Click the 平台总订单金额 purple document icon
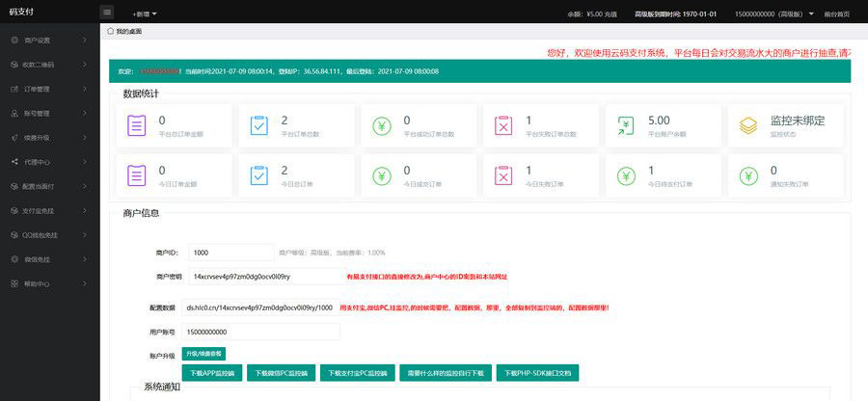Image resolution: width=868 pixels, height=401 pixels. 136,125
